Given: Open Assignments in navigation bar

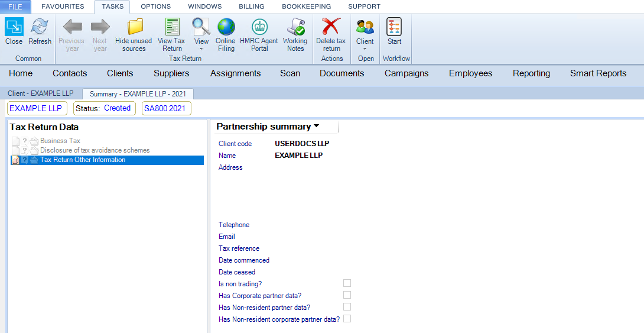Looking at the screenshot, I should pos(235,73).
